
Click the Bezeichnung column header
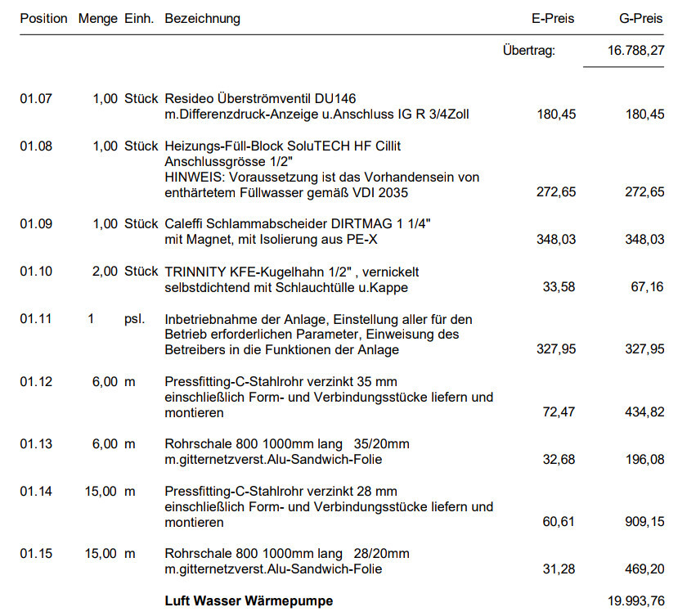(202, 18)
